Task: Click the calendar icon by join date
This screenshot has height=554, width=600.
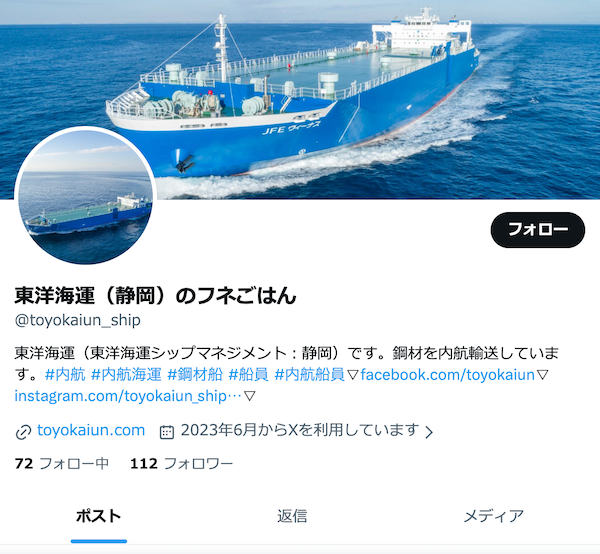Action: click(x=166, y=432)
